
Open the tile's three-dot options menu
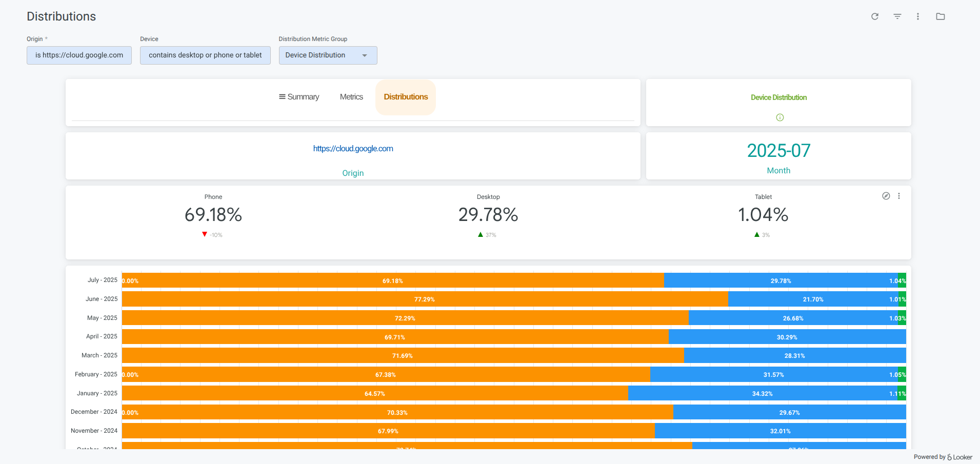tap(899, 196)
